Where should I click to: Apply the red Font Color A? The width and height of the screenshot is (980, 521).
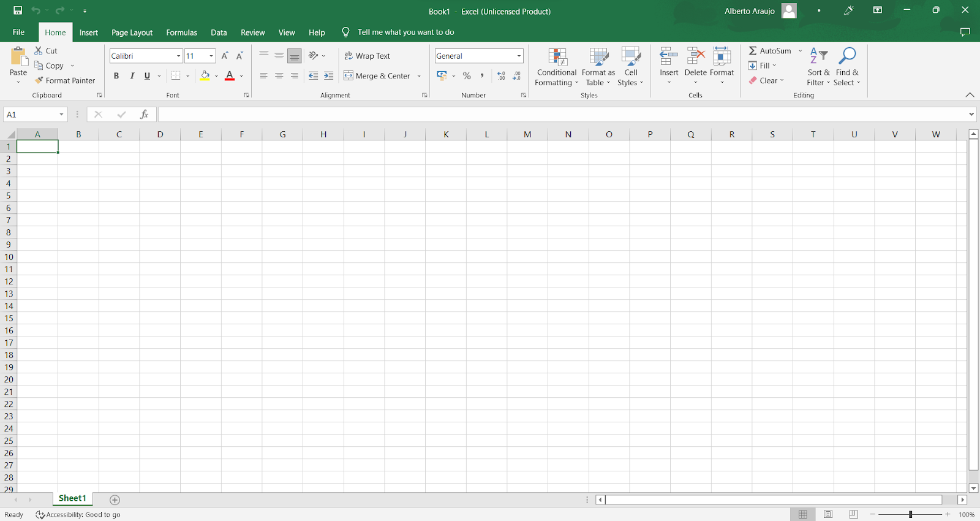point(230,76)
